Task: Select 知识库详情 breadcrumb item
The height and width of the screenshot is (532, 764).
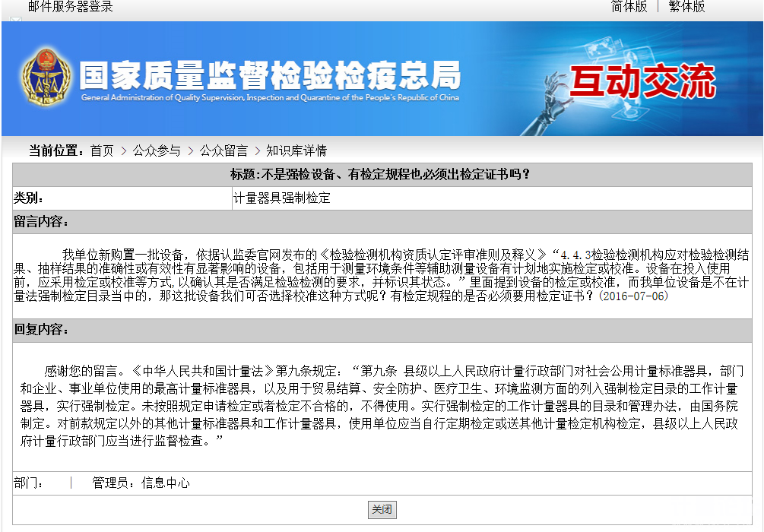Action: (x=296, y=150)
